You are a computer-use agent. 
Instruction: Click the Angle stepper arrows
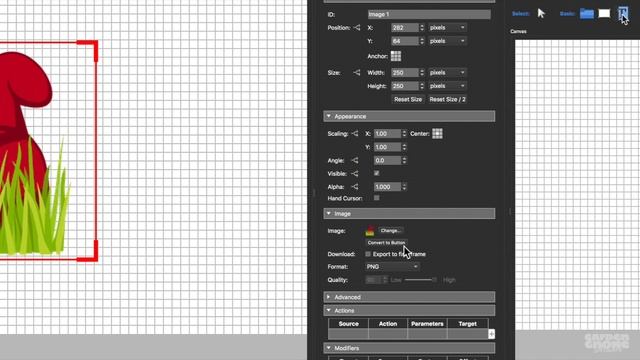click(x=404, y=161)
